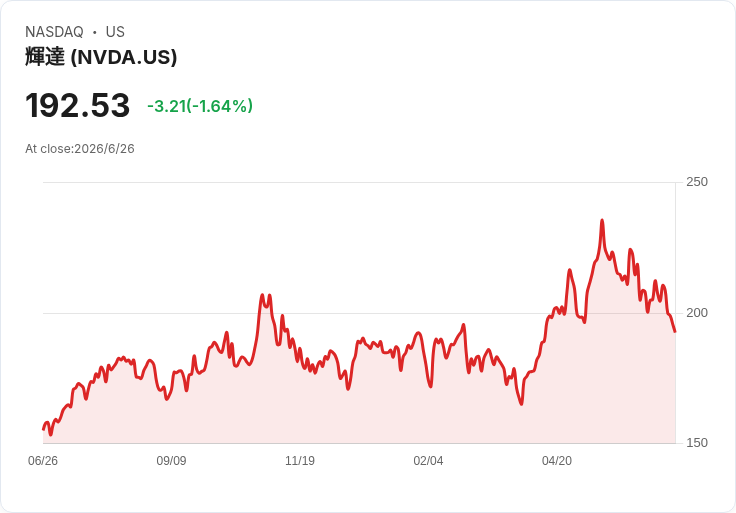
Task: Click the -3.21(-1.64%) price change
Action: point(200,106)
